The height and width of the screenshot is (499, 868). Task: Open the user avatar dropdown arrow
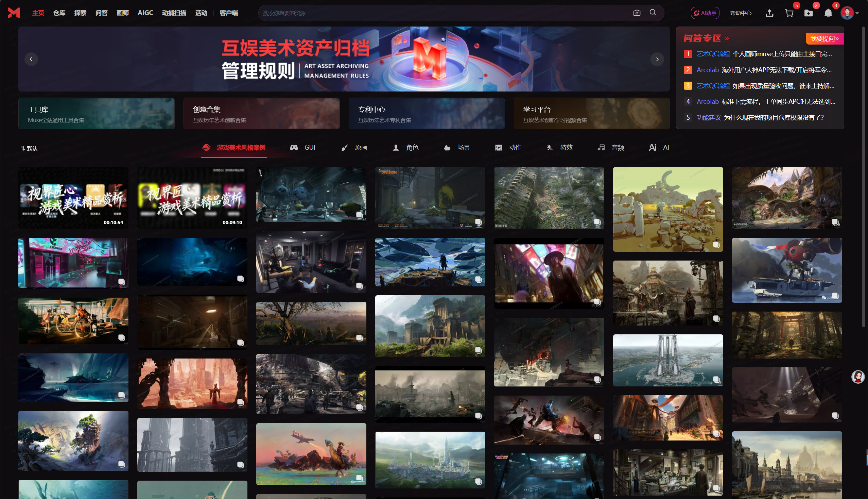click(x=857, y=13)
